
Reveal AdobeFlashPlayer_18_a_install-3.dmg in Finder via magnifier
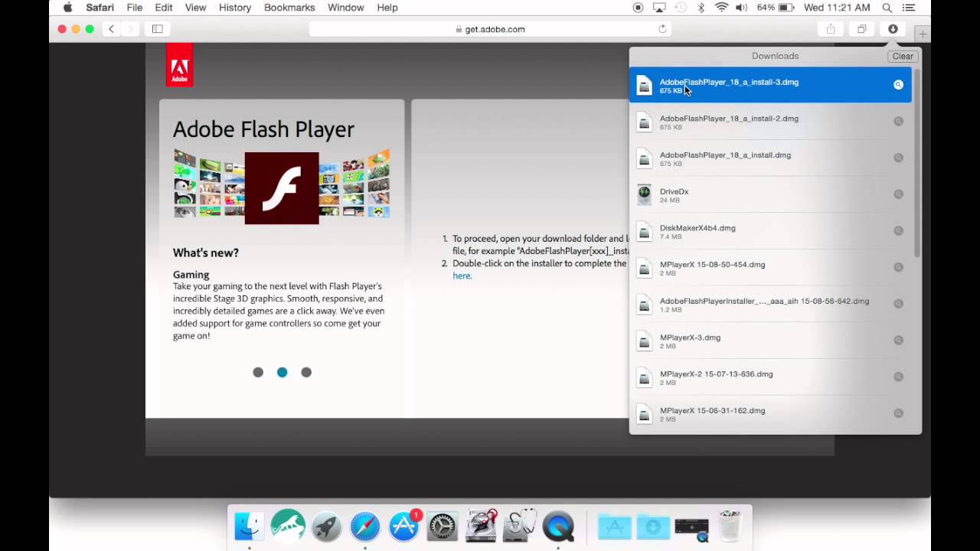tap(898, 84)
